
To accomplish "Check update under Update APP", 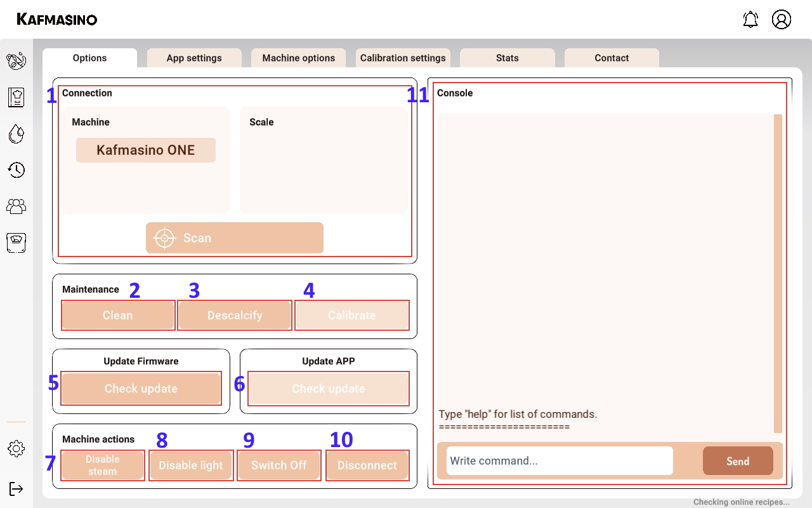I will pyautogui.click(x=329, y=389).
